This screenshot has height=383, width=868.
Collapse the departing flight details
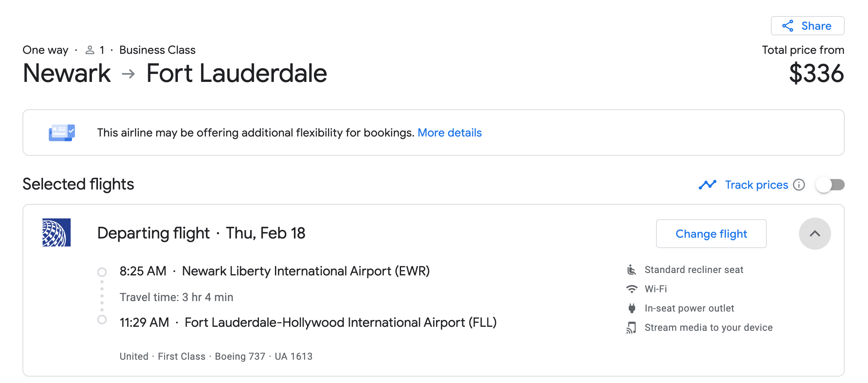point(815,234)
